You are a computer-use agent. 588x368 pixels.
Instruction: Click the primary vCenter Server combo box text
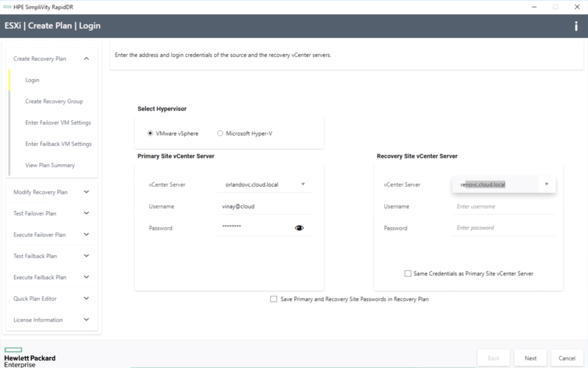click(x=252, y=185)
